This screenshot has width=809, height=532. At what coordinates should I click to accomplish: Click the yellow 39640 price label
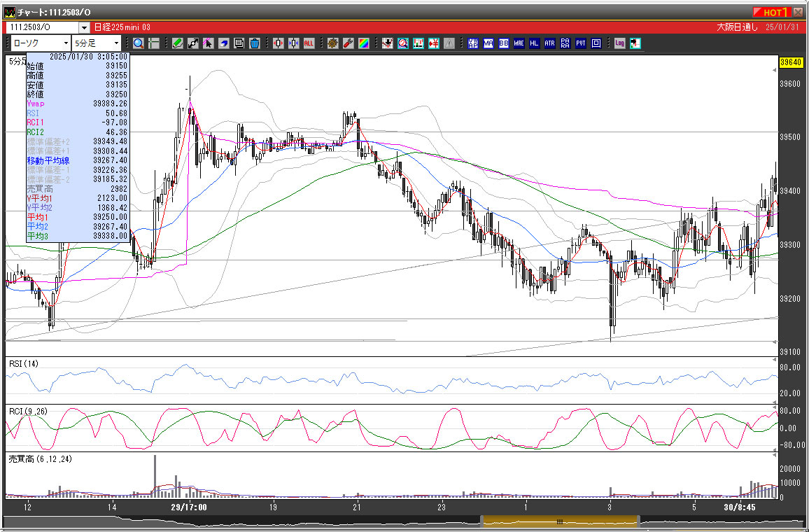(790, 63)
